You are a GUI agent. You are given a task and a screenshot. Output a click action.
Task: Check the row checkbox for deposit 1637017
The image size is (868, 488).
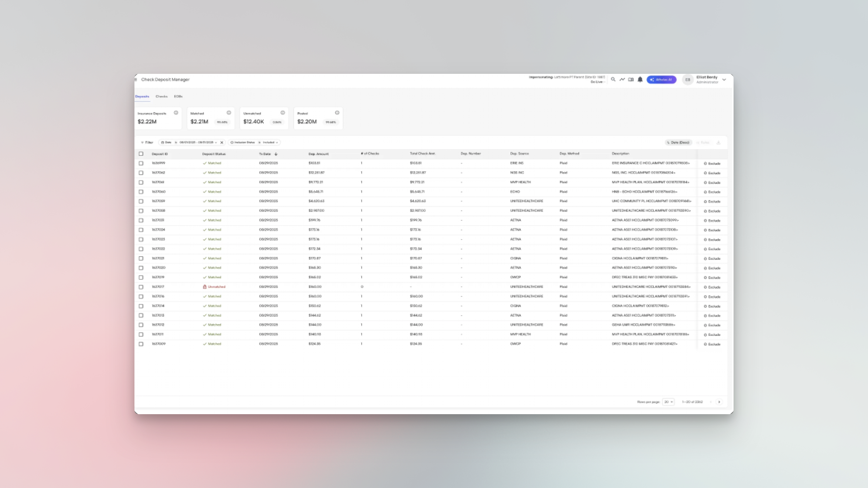click(x=141, y=286)
